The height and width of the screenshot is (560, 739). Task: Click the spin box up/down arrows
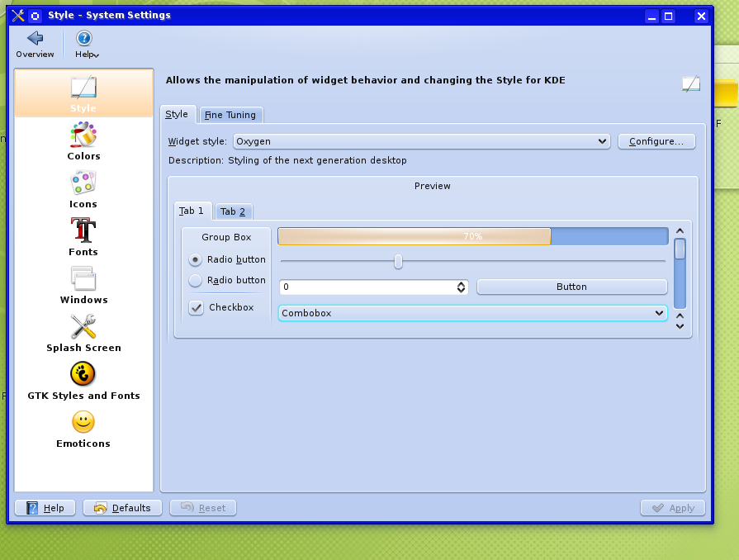tap(461, 287)
